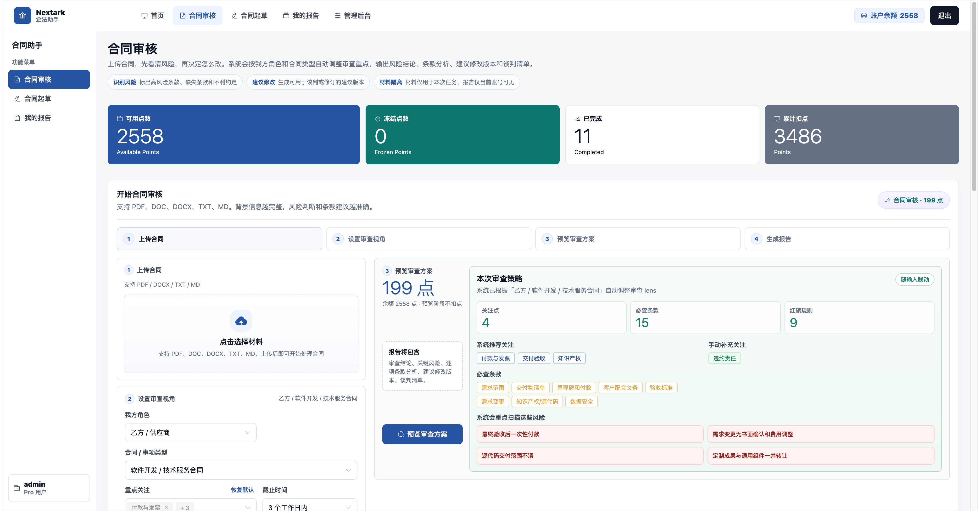
Task: Click the 合同审核 · 199 点 badge
Action: (x=913, y=200)
